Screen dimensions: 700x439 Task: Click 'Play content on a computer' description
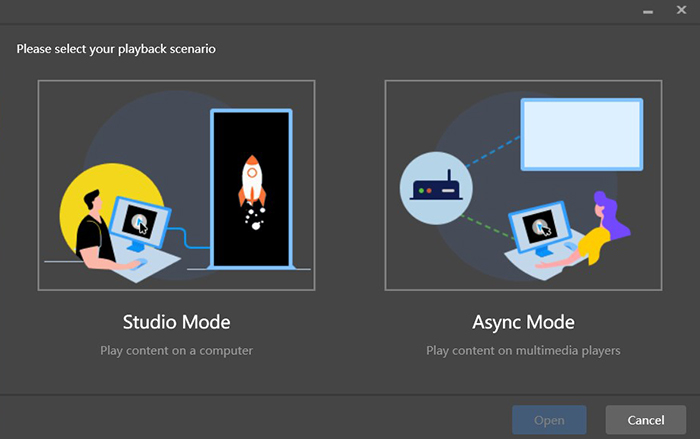tap(176, 351)
